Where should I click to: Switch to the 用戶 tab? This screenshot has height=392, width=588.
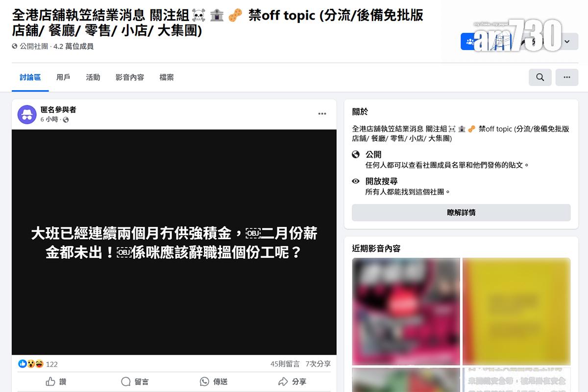point(63,77)
